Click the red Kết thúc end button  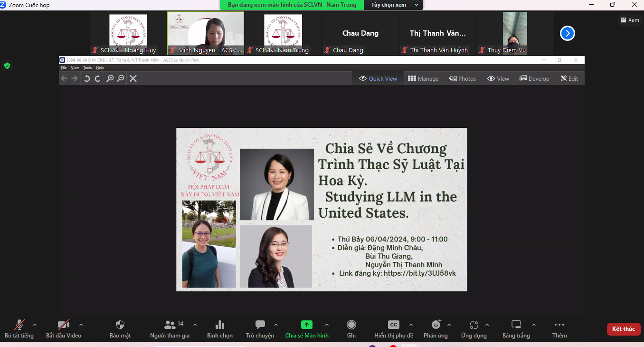(x=623, y=329)
